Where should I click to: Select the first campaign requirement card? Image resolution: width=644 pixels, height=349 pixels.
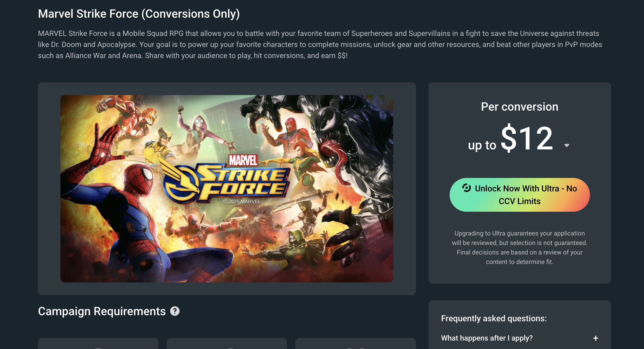[x=98, y=344]
